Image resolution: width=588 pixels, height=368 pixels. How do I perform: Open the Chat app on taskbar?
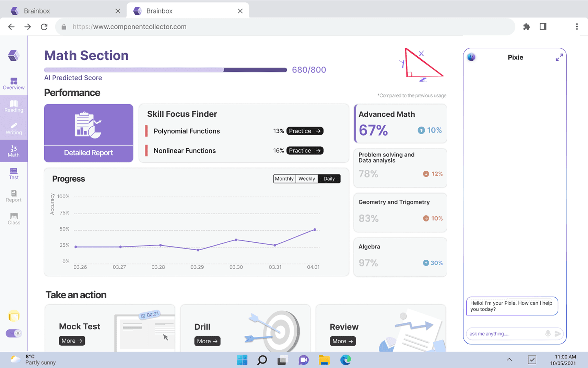coord(303,360)
